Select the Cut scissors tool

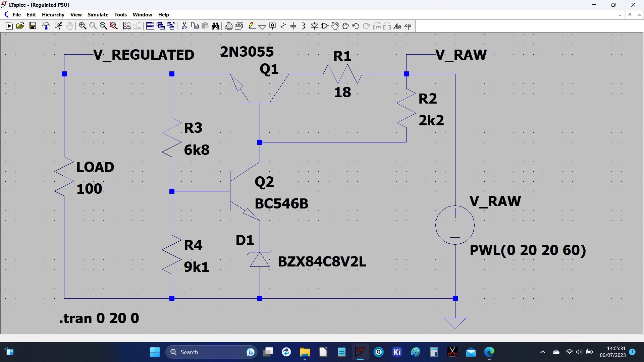point(184,26)
